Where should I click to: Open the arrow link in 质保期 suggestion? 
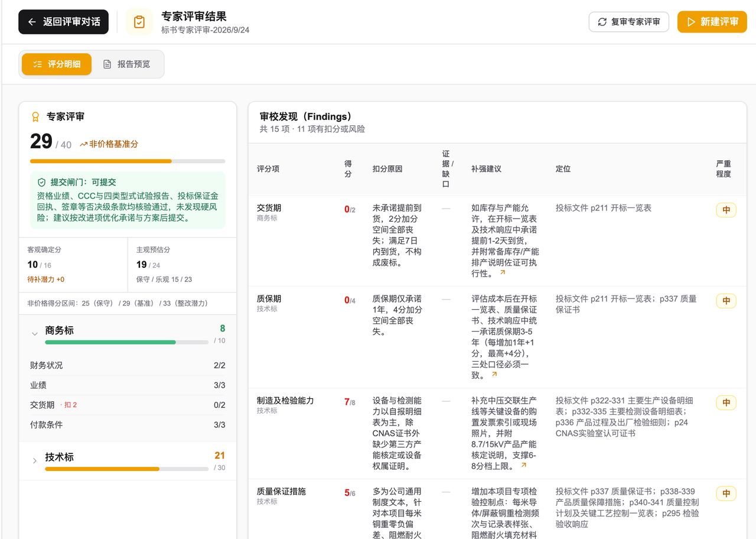click(x=494, y=375)
